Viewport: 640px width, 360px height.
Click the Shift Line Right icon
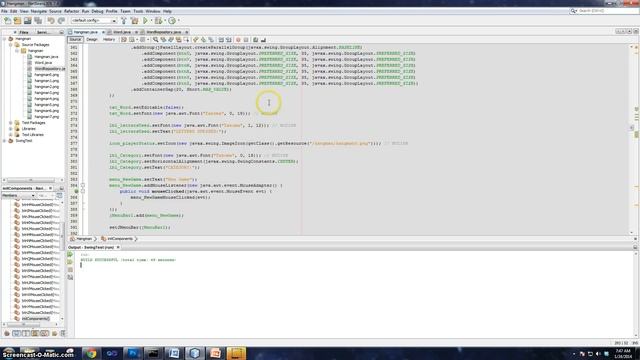point(229,40)
